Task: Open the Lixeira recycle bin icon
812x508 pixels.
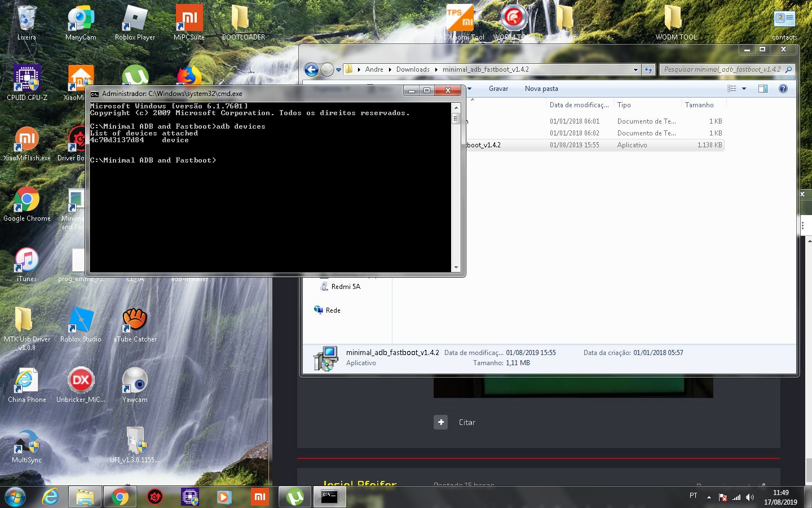Action: click(27, 23)
